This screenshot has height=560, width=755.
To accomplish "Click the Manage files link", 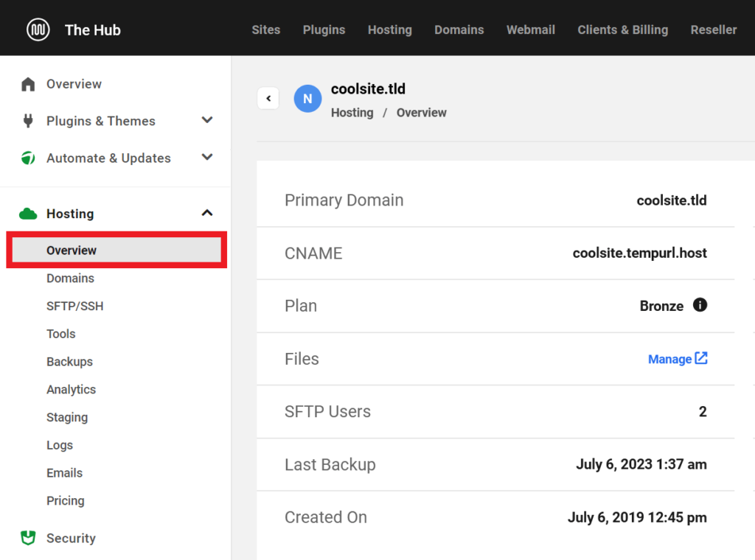I will tap(669, 360).
